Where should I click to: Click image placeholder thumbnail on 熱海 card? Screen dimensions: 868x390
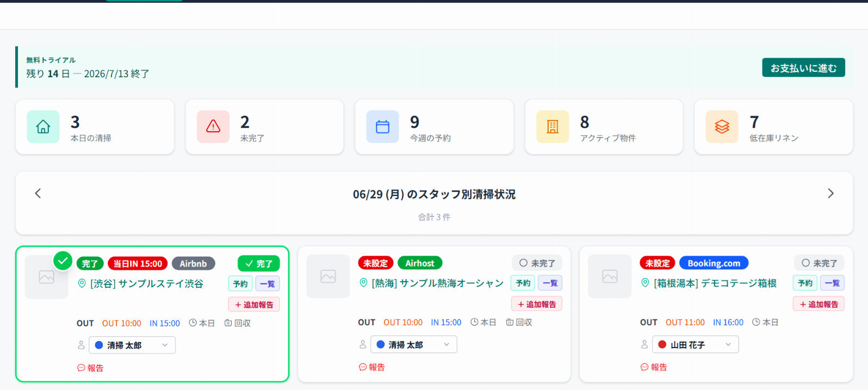(328, 276)
